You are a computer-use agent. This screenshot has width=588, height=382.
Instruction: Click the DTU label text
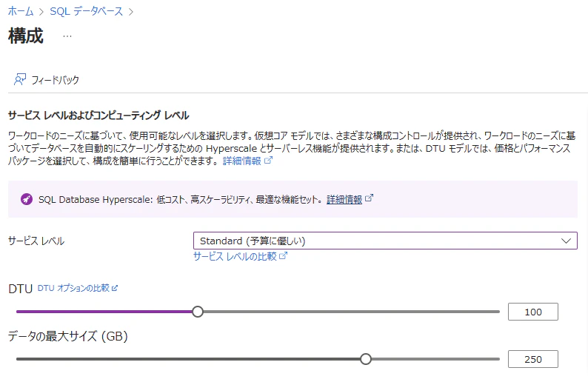click(21, 289)
